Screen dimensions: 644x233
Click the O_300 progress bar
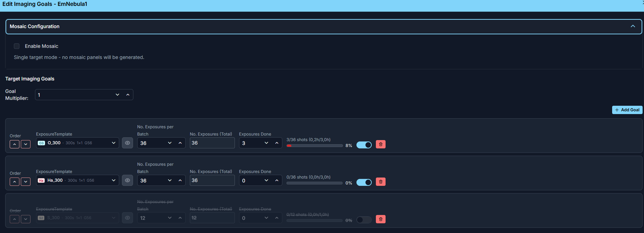tap(315, 146)
